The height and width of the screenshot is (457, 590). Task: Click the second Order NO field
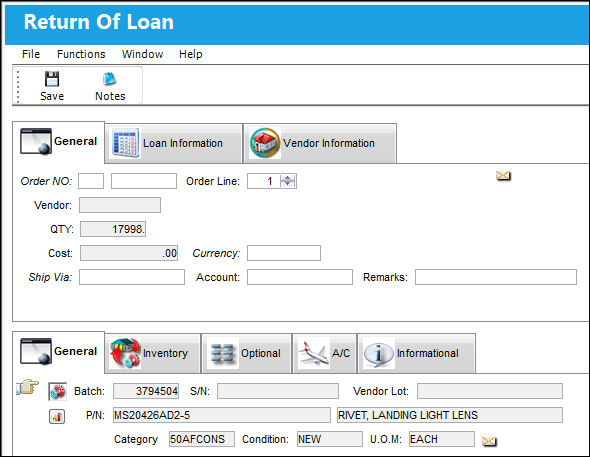[144, 181]
